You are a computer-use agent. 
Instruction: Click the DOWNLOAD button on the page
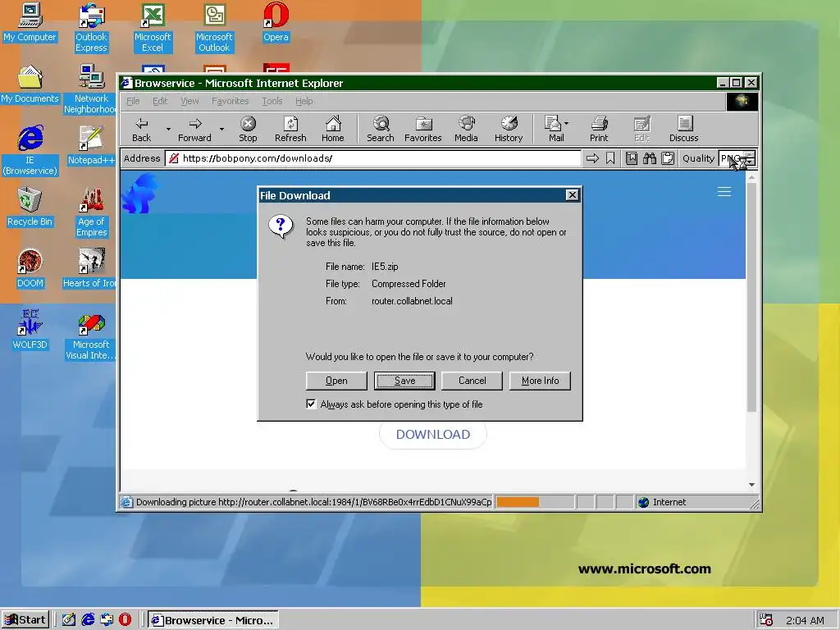433,434
